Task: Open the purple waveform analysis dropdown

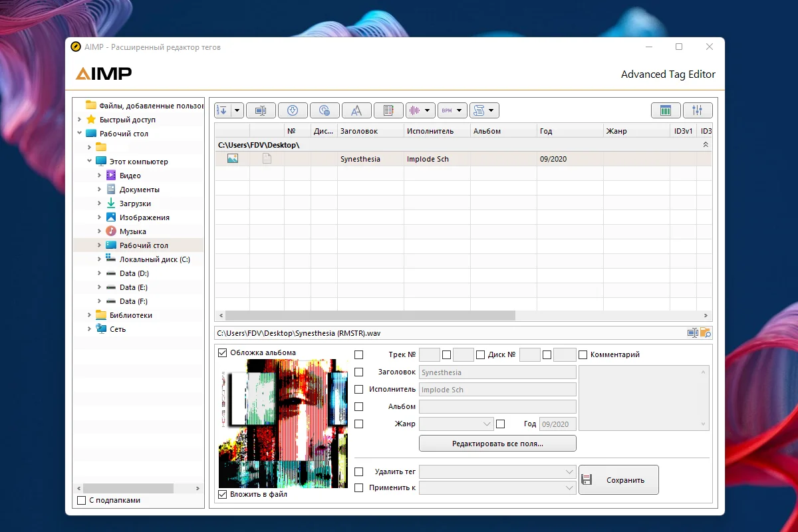Action: click(420, 110)
